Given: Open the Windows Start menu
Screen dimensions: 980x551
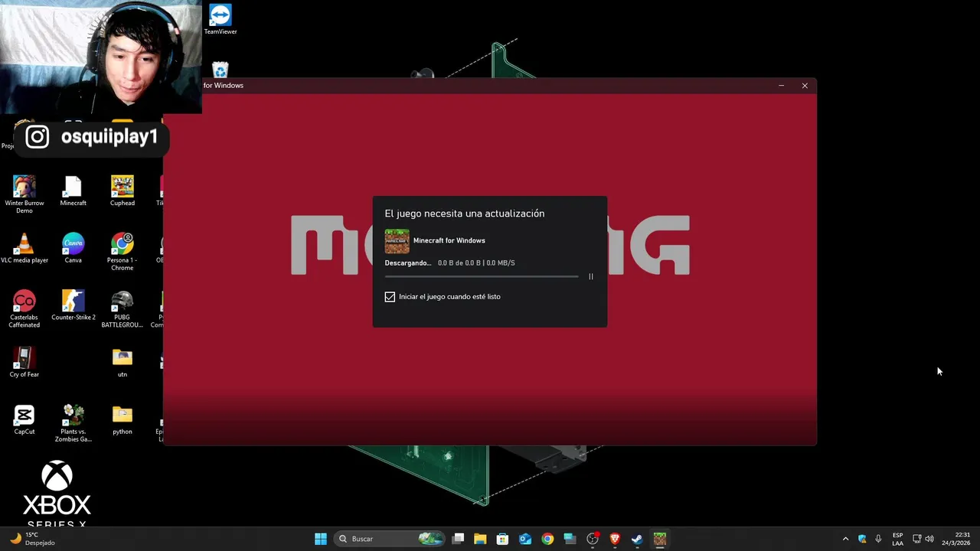Looking at the screenshot, I should [321, 539].
